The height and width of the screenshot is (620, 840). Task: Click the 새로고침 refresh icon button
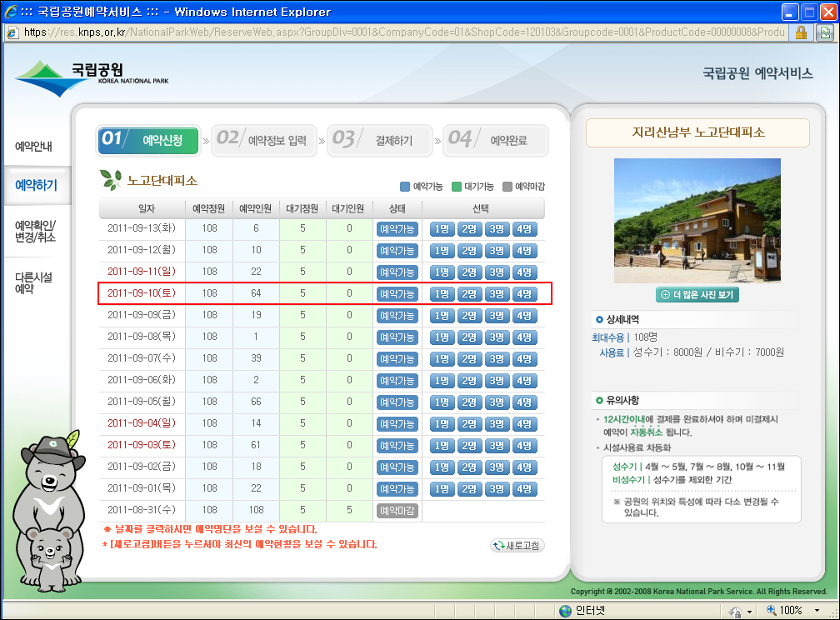(517, 546)
